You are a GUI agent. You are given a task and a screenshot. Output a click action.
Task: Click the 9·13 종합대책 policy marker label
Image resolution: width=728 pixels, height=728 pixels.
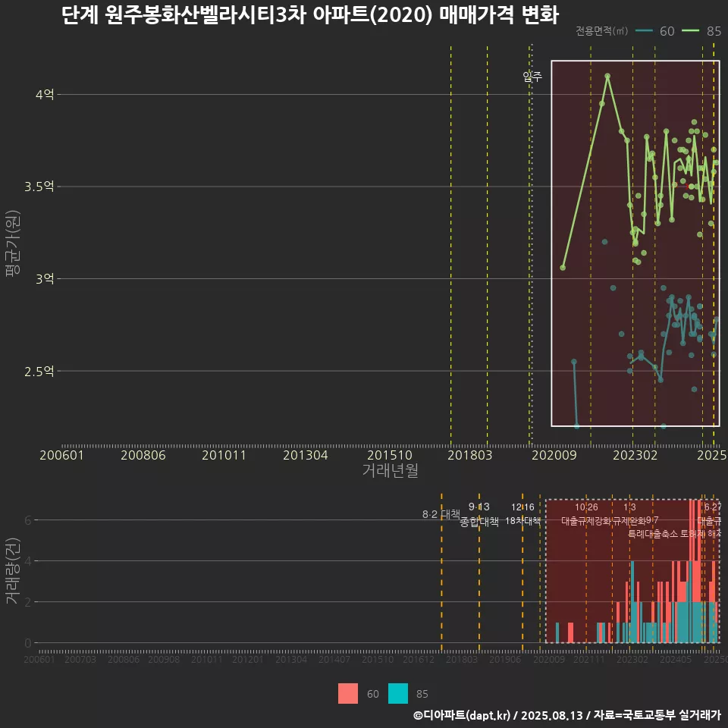point(479,514)
